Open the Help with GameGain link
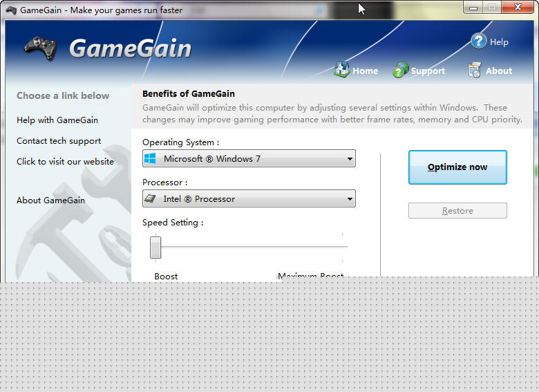 [57, 120]
